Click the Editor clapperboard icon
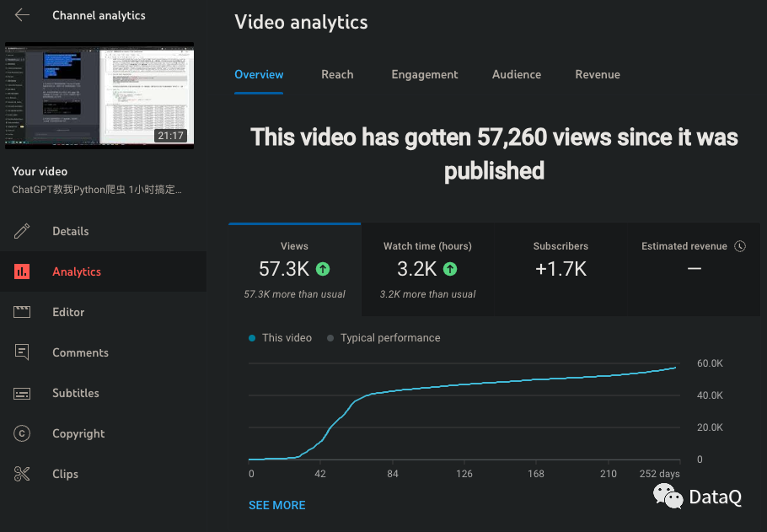The image size is (767, 532). [22, 312]
